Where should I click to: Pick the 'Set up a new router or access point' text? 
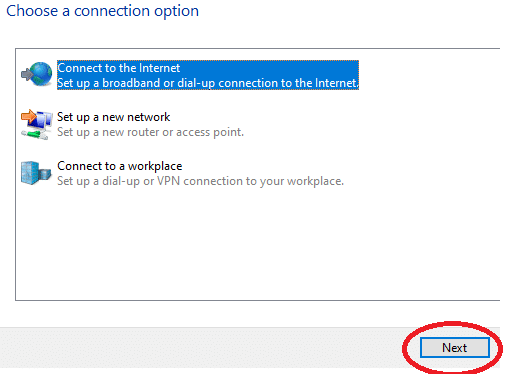[150, 132]
